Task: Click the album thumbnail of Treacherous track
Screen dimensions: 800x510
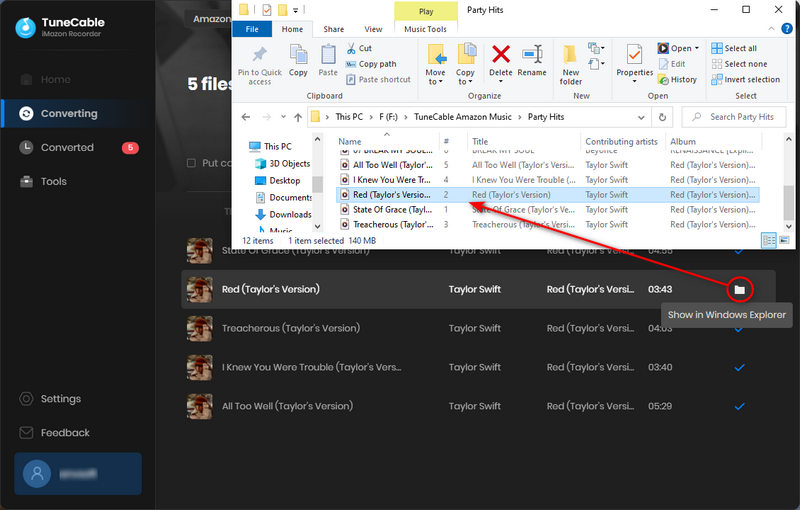Action: [199, 328]
